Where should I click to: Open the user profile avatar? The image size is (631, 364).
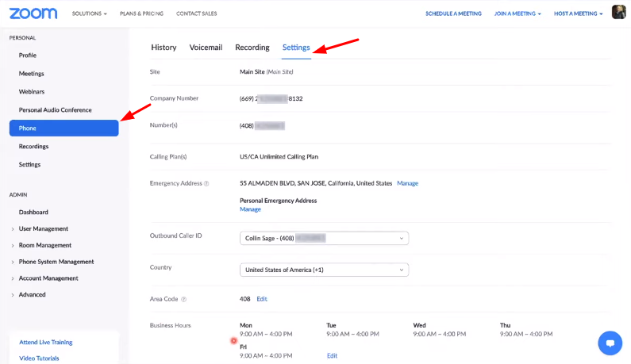[x=618, y=12]
